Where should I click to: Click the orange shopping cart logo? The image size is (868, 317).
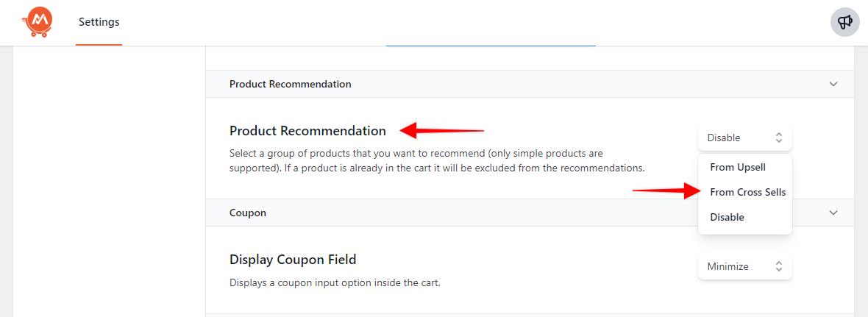coord(36,22)
